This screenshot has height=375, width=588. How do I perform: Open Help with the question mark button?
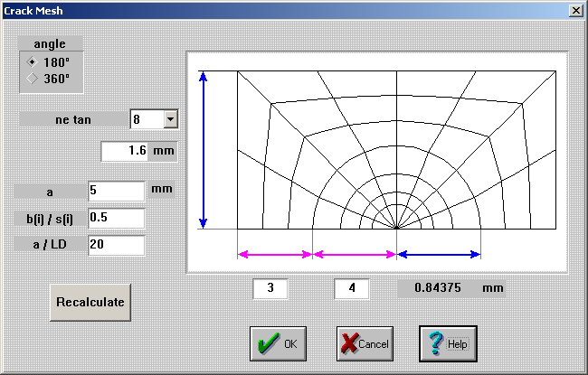(448, 343)
